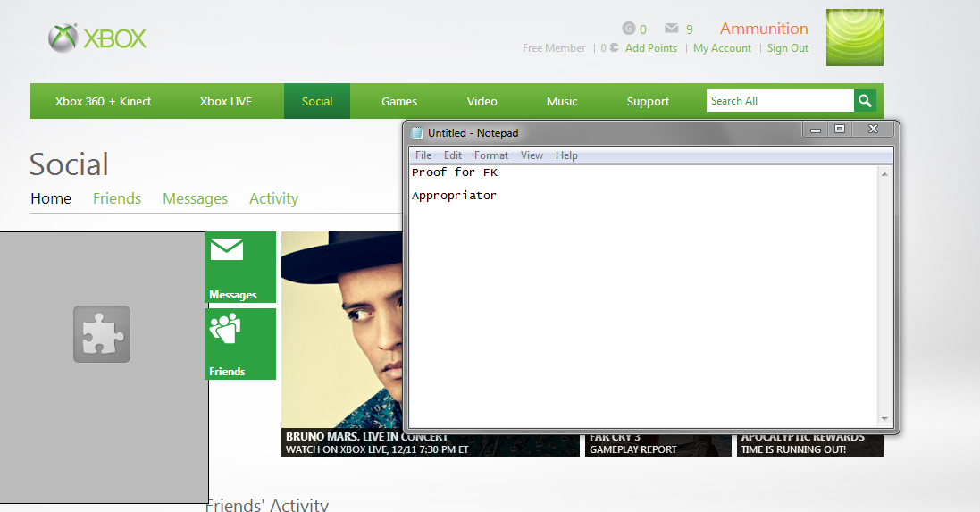Open the Messages tile
Screen dimensions: 980x512
click(240, 267)
